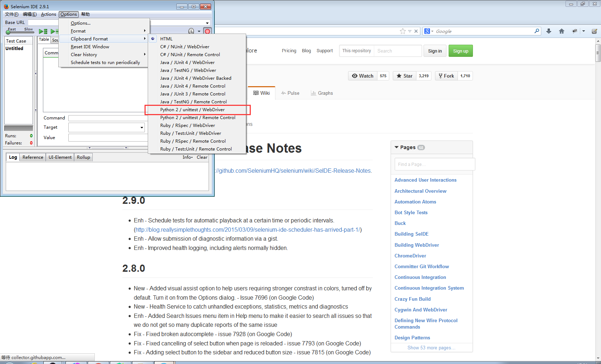Click the Fork button on GitHub
601x364 pixels.
pyautogui.click(x=446, y=76)
